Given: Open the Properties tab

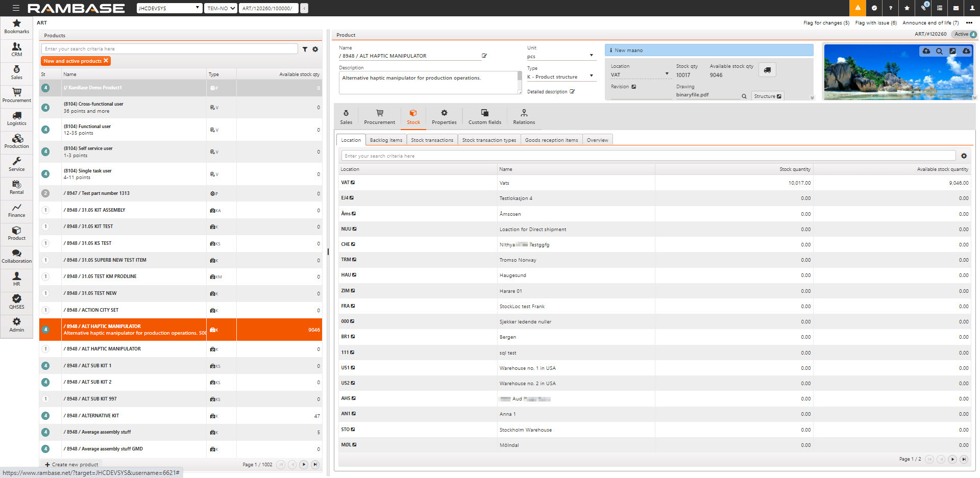Looking at the screenshot, I should (444, 116).
